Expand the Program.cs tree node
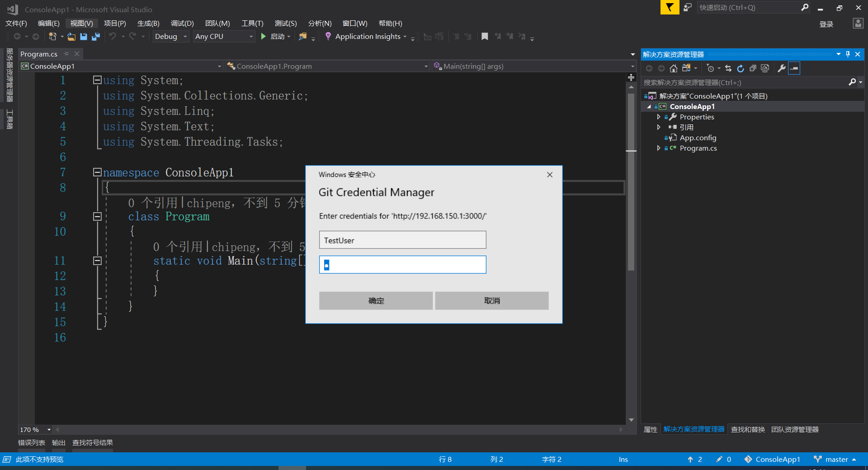This screenshot has height=470, width=868. [x=659, y=148]
